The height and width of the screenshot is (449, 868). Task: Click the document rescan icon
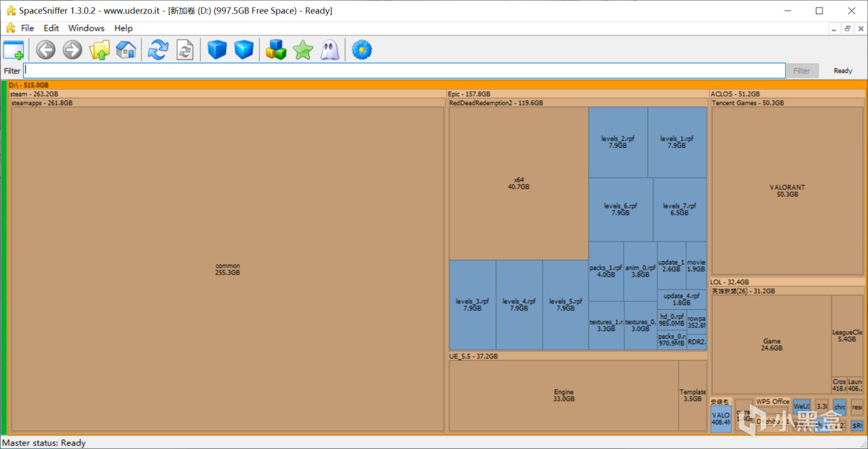[x=184, y=50]
